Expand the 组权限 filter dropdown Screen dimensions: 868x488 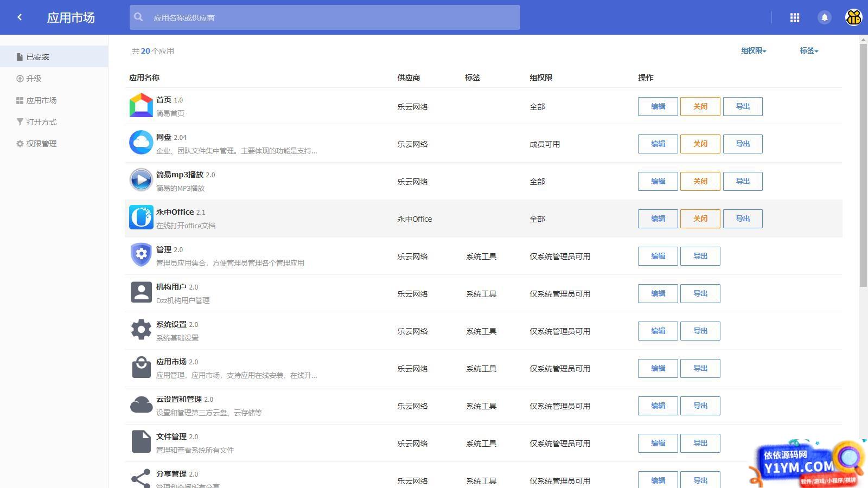[754, 50]
